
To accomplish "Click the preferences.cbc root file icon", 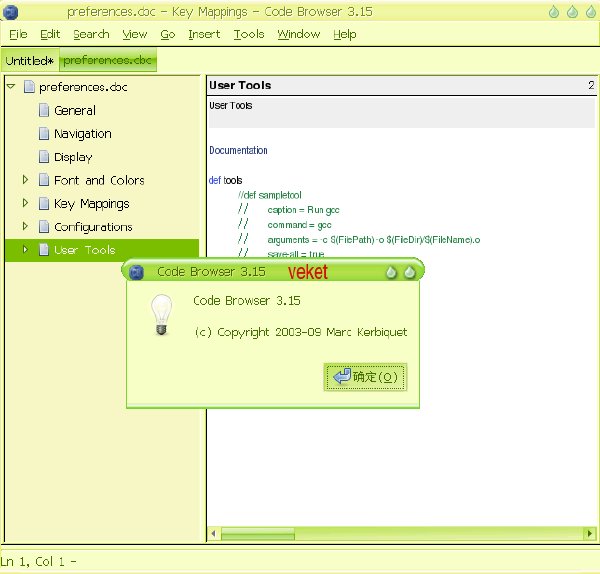I will tap(29, 87).
